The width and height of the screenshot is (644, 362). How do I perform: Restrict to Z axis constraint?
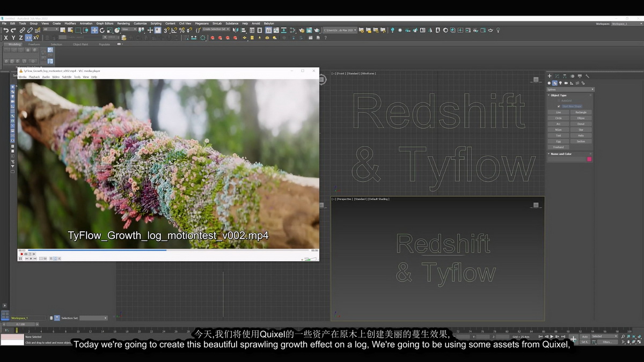[21, 38]
